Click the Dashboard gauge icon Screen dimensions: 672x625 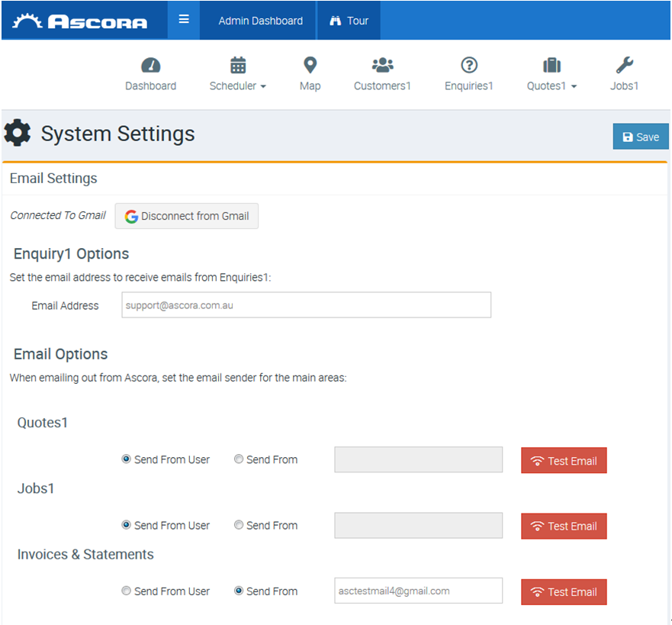(x=151, y=66)
